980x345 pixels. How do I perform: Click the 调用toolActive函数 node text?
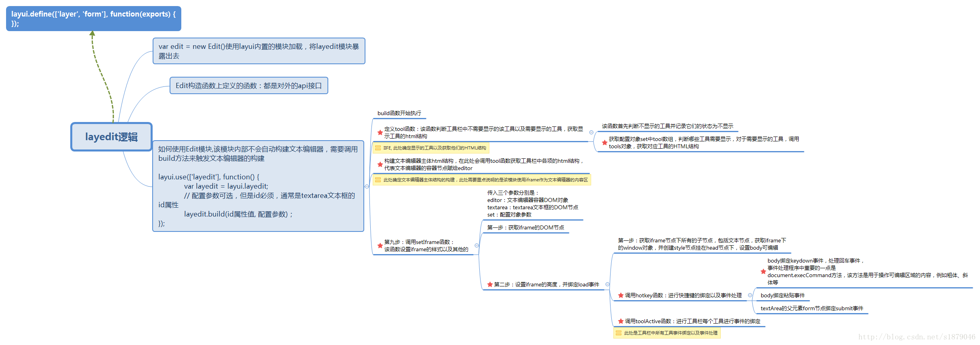(x=693, y=321)
